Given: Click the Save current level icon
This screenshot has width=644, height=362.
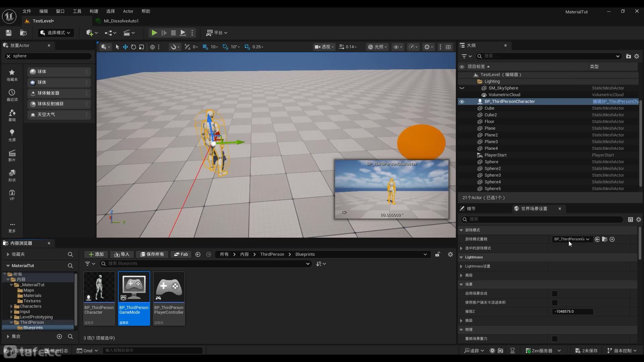Looking at the screenshot, I should (9, 33).
